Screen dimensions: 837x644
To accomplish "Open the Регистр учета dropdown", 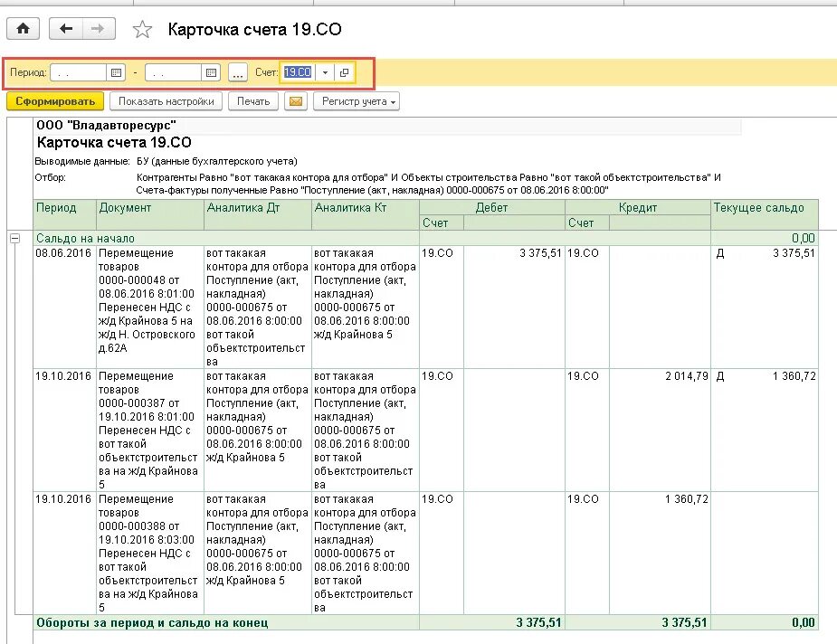I will (357, 101).
